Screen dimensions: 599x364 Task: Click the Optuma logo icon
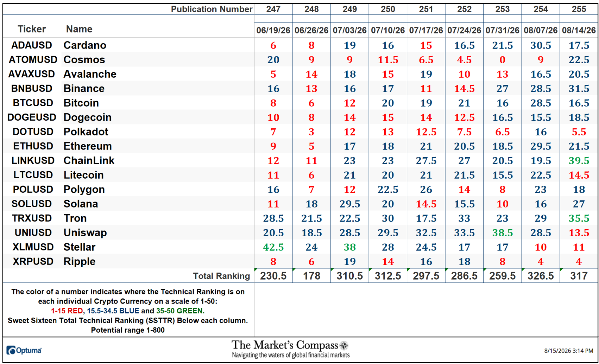11,350
